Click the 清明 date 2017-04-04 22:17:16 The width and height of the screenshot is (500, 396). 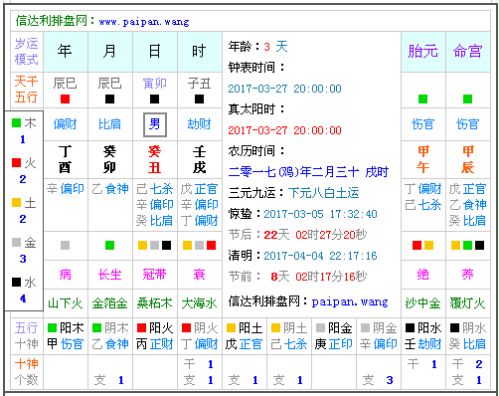320,256
